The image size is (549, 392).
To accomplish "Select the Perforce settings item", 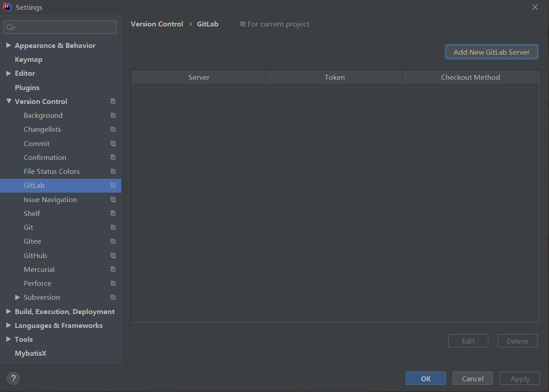I will point(38,283).
